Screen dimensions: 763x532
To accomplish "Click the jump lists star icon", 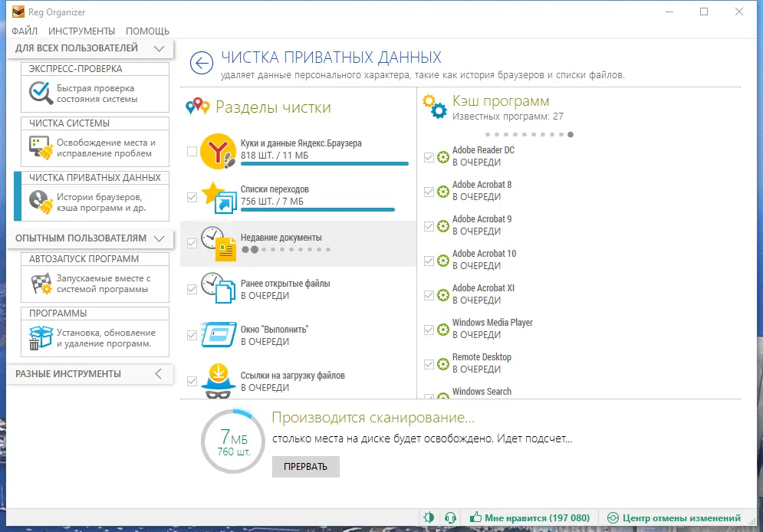I will click(x=219, y=198).
